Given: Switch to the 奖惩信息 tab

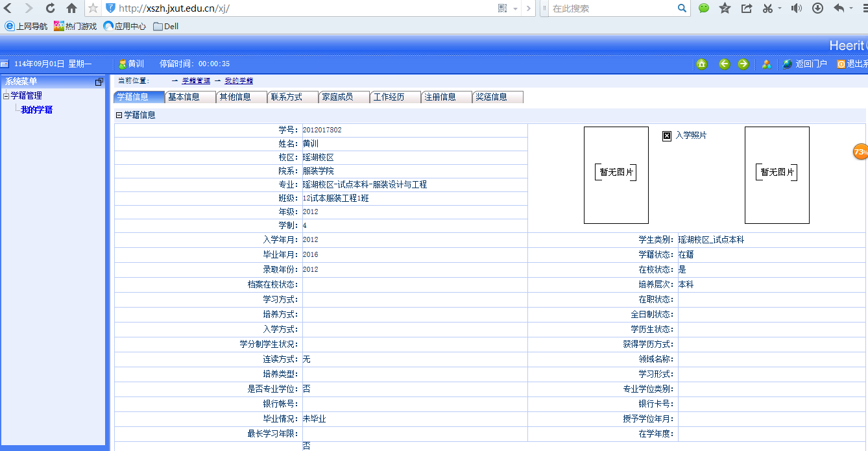Looking at the screenshot, I should 498,97.
